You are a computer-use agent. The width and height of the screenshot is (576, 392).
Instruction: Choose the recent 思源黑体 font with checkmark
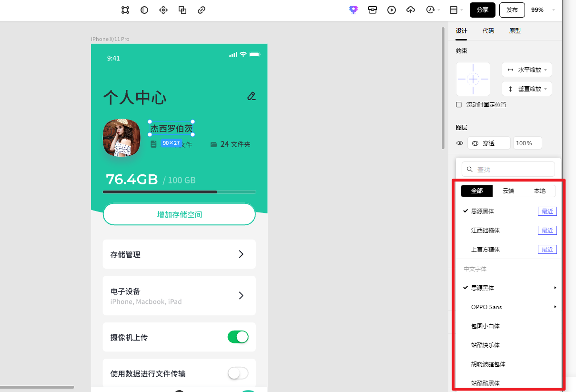click(x=508, y=211)
